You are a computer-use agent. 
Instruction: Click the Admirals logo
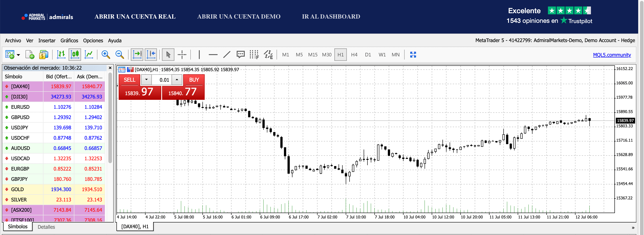point(47,17)
